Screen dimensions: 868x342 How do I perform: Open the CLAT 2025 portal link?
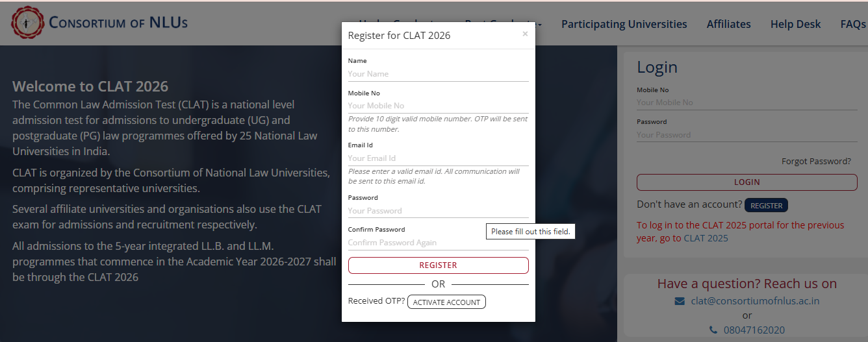706,238
